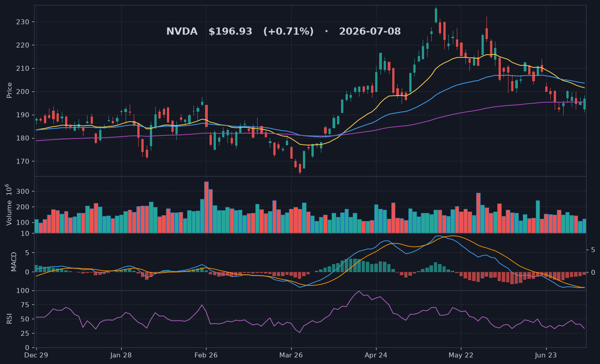Click the RSI line's highest peak

point(359,291)
